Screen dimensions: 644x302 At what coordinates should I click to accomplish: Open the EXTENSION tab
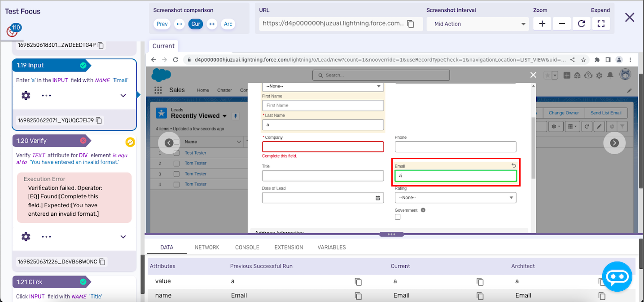click(289, 247)
